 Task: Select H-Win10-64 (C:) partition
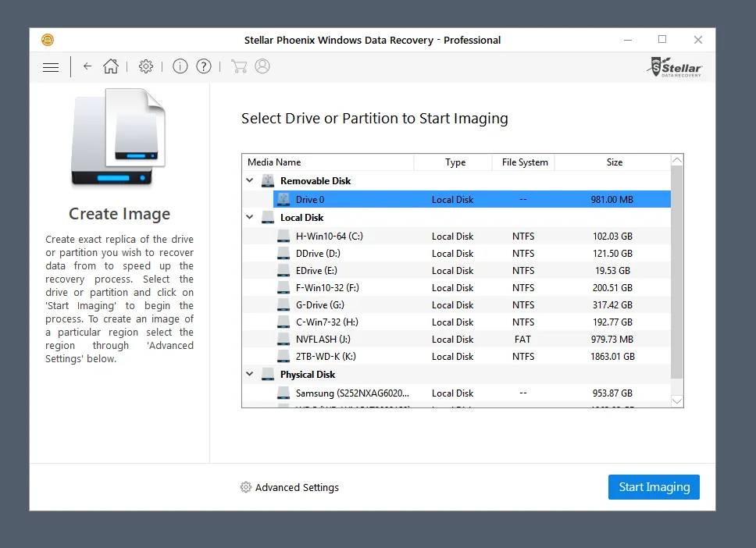[x=329, y=237]
